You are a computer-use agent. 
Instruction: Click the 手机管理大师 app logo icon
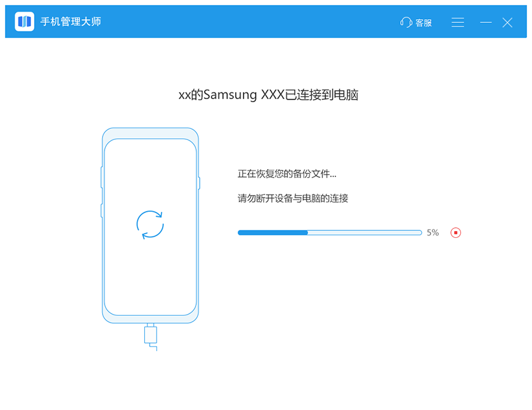(24, 22)
